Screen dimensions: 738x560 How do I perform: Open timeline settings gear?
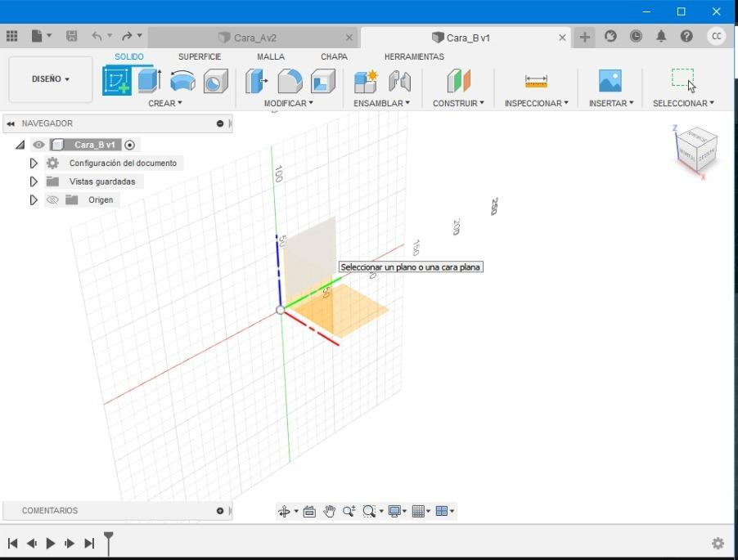(718, 543)
